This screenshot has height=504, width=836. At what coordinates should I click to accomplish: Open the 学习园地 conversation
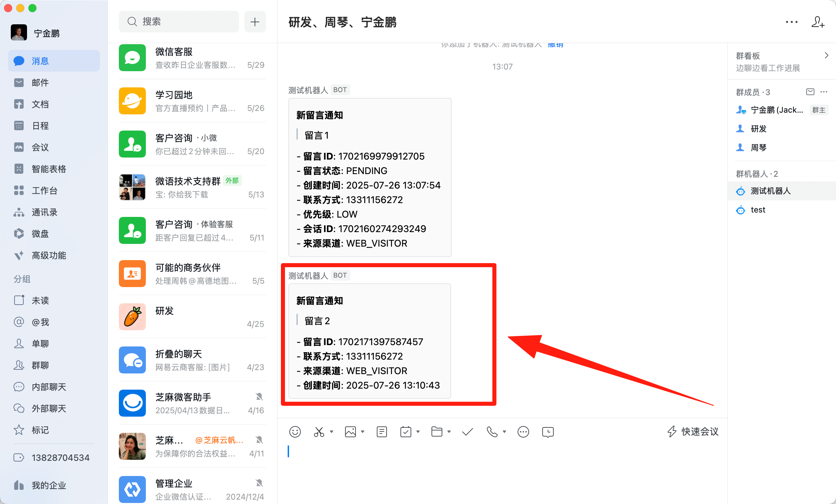pos(192,101)
